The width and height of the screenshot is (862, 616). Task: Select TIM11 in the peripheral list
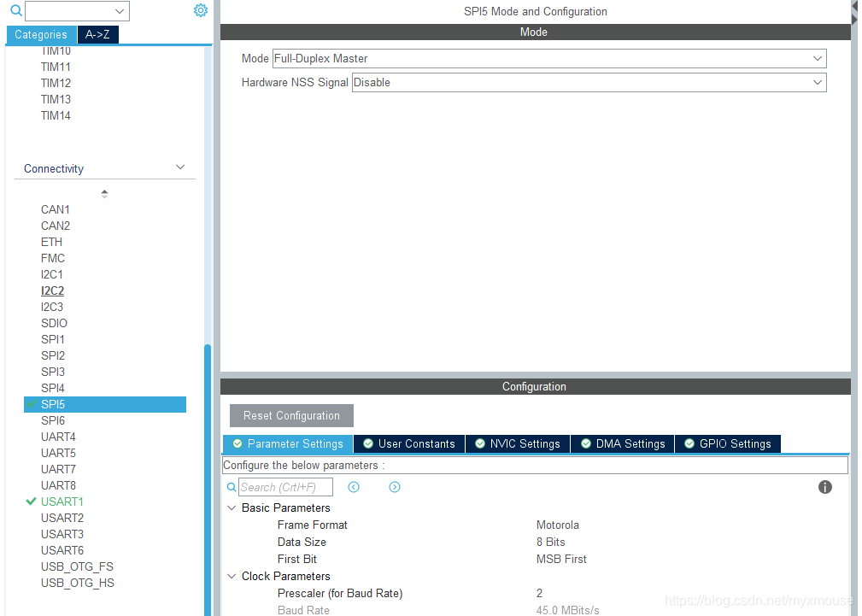[x=56, y=67]
